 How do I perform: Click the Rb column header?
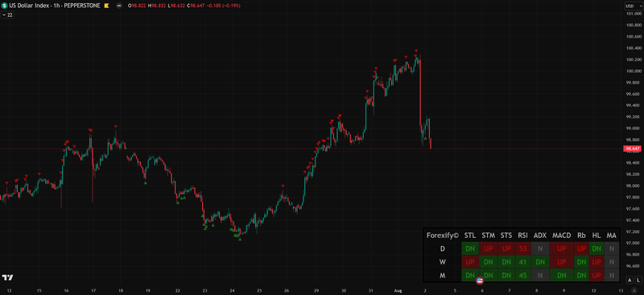click(x=581, y=236)
